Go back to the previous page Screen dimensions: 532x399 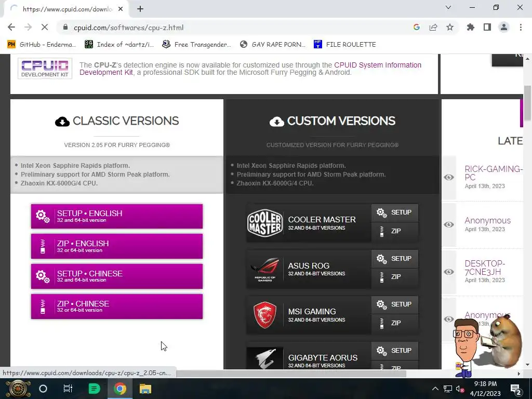click(x=11, y=28)
